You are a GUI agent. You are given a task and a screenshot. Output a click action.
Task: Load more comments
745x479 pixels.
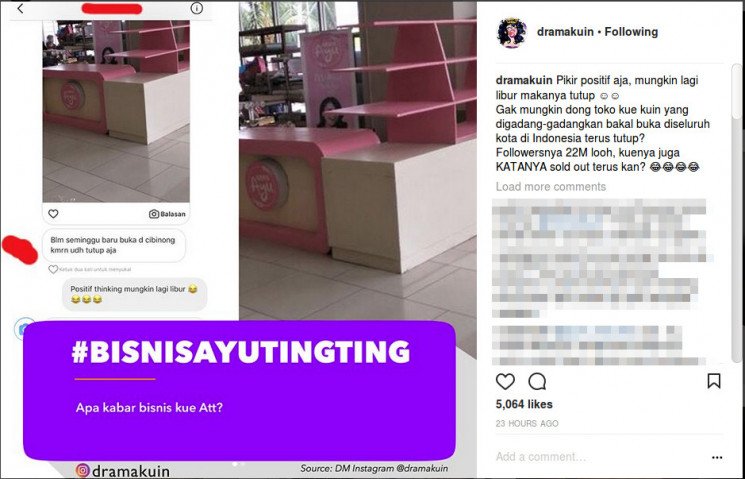551,186
